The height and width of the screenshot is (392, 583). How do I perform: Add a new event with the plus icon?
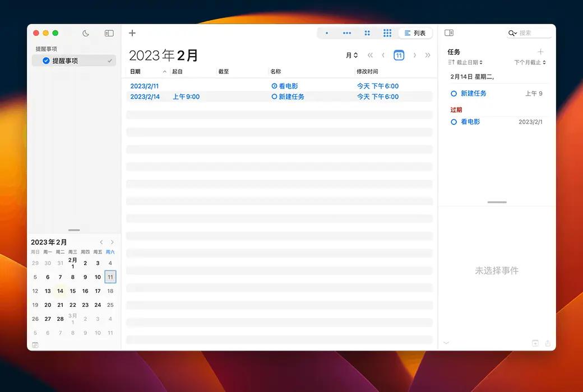tap(132, 33)
